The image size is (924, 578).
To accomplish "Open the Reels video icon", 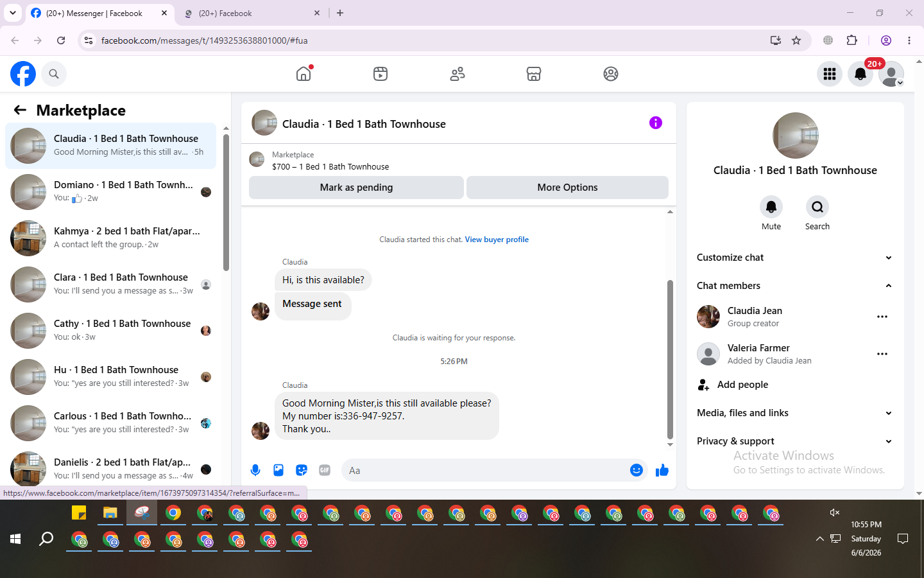I will click(381, 74).
